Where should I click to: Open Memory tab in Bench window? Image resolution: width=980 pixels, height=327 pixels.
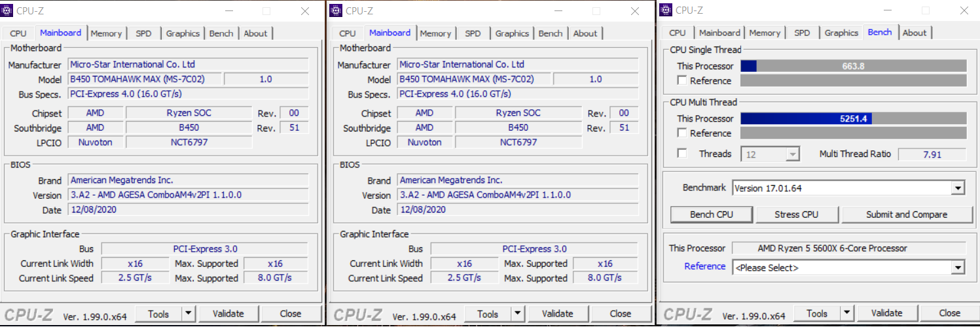coord(765,33)
